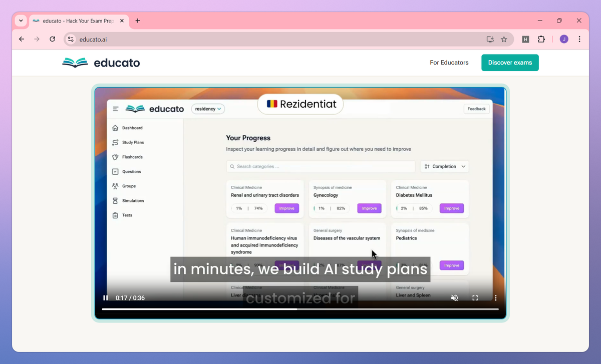The image size is (601, 364).
Task: Open the residency dropdown
Action: click(208, 109)
